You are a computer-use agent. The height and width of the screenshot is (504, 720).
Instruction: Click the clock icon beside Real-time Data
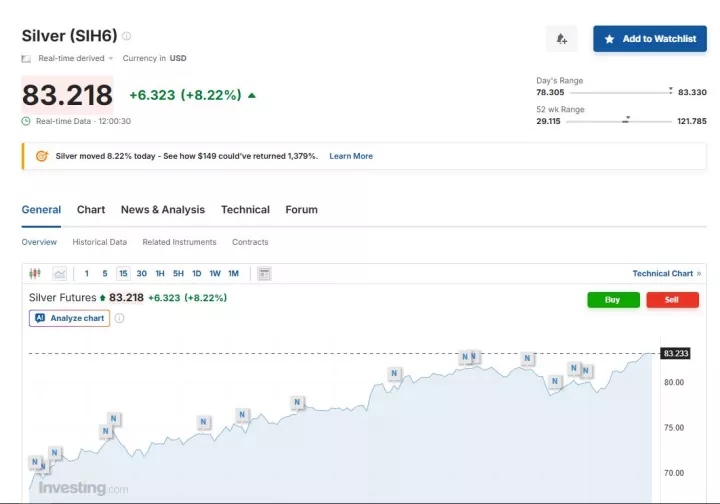coord(27,121)
